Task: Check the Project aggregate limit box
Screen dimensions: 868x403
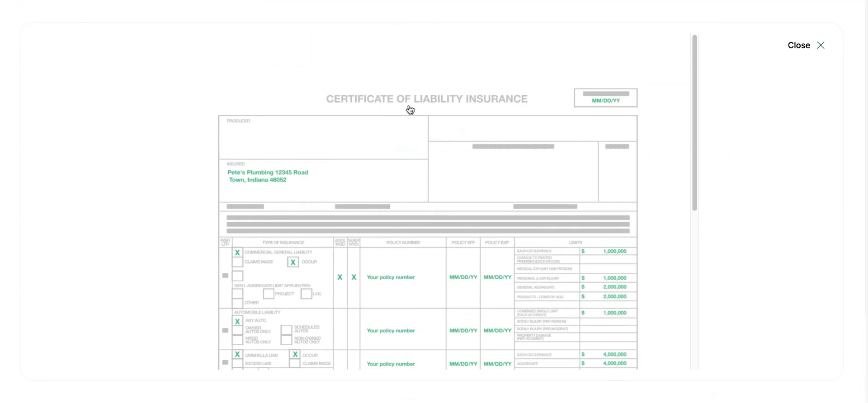Action: pos(269,294)
